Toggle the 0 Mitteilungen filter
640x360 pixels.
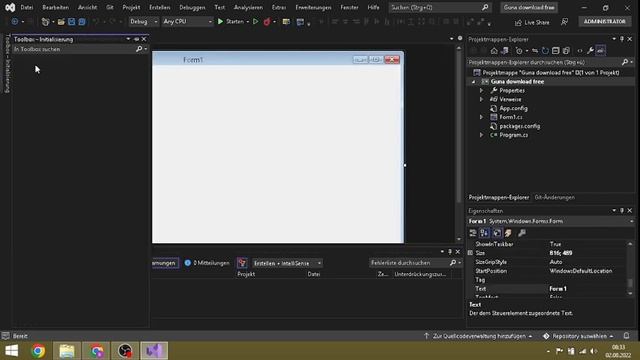point(207,263)
